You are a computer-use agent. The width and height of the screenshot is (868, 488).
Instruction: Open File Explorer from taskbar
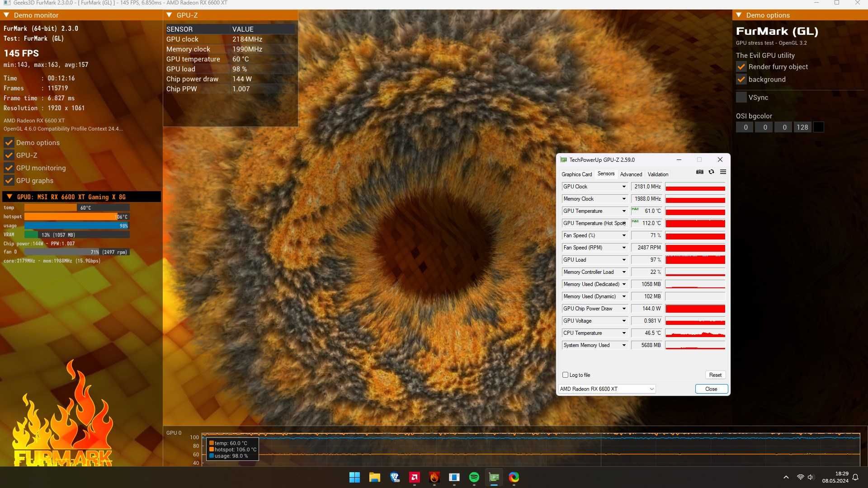pyautogui.click(x=374, y=477)
